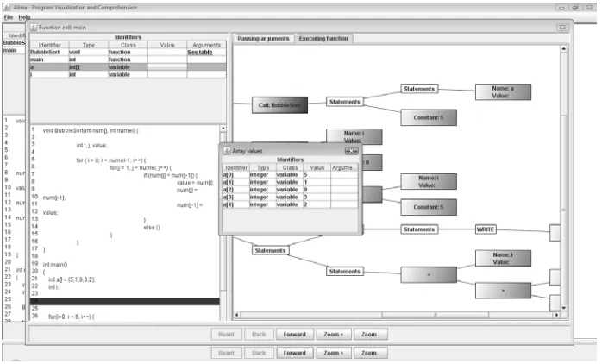602x364 pixels.
Task: Click Back in the main Alma window
Action: coord(259,353)
